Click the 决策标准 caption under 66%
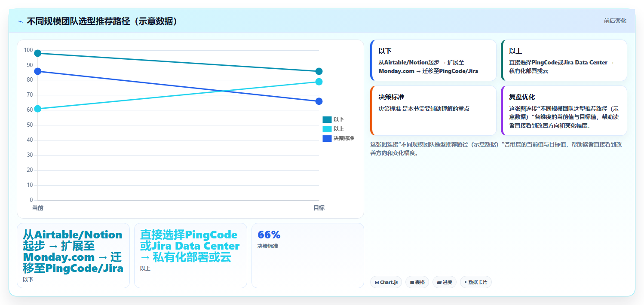The width and height of the screenshot is (644, 305). (x=267, y=246)
